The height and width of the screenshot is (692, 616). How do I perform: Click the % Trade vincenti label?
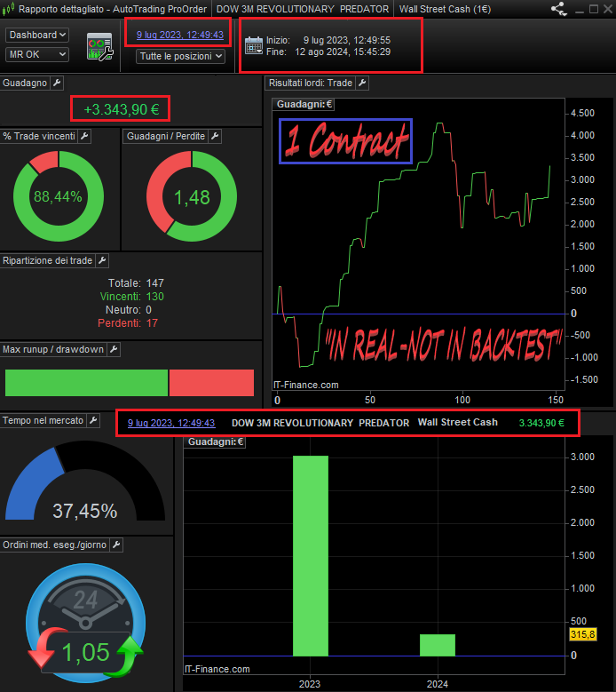(x=39, y=136)
